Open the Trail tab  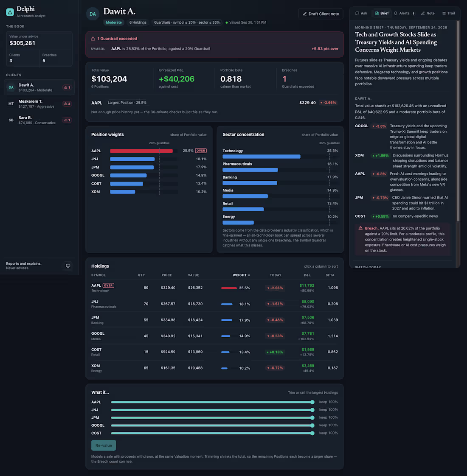coord(448,13)
